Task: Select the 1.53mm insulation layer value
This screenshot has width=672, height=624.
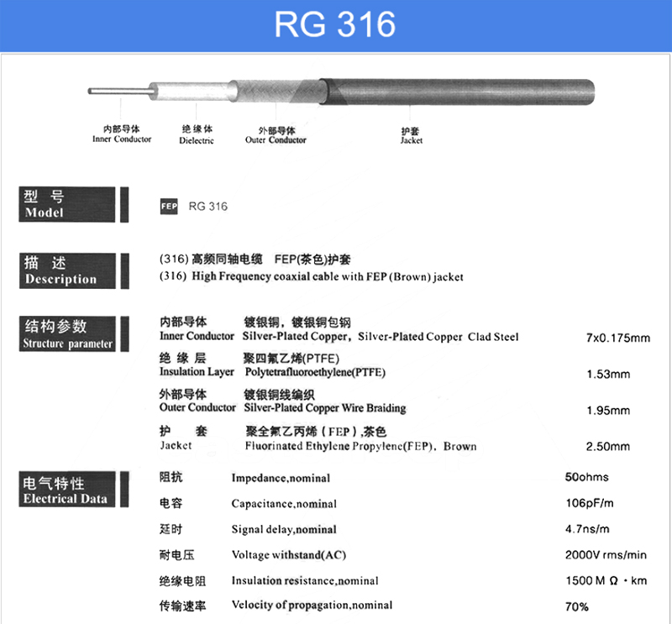Action: [608, 375]
